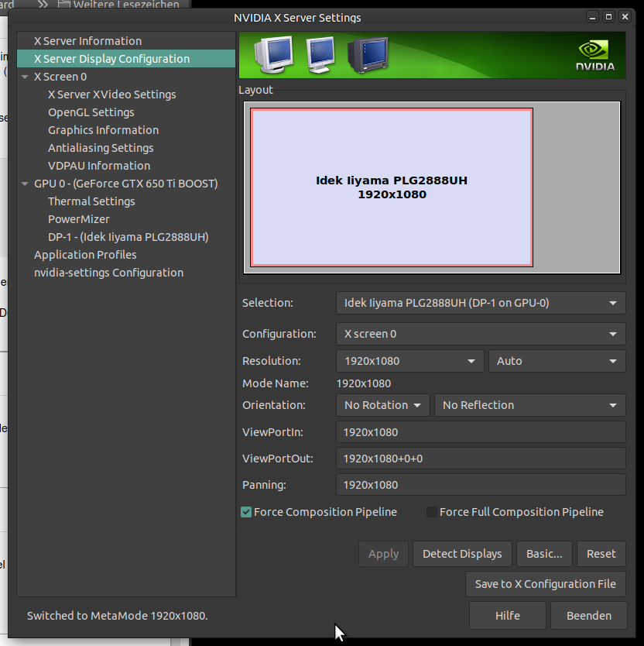644x646 pixels.
Task: Open the No Rotation dropdown
Action: [382, 405]
